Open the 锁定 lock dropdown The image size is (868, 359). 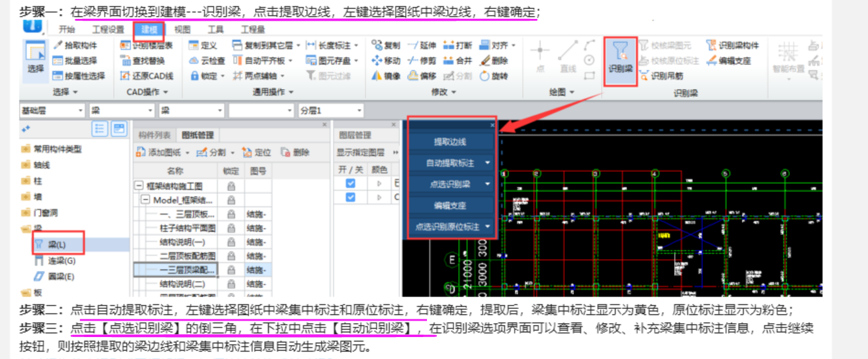223,76
